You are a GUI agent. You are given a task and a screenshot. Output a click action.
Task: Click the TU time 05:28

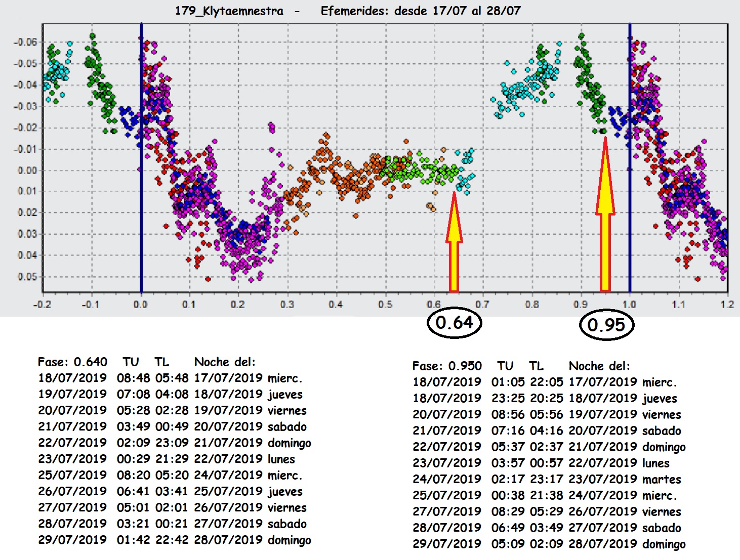click(134, 411)
